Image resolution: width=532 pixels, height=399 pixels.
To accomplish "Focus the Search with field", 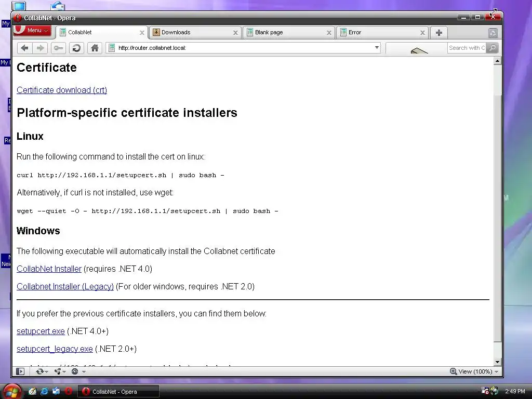I will (x=467, y=48).
